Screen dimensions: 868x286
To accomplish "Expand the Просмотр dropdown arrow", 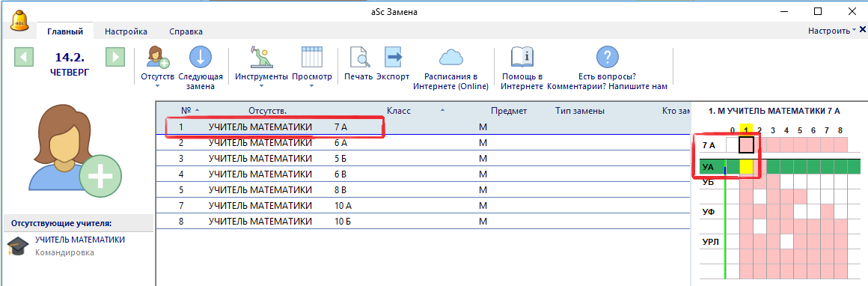I will click(312, 86).
